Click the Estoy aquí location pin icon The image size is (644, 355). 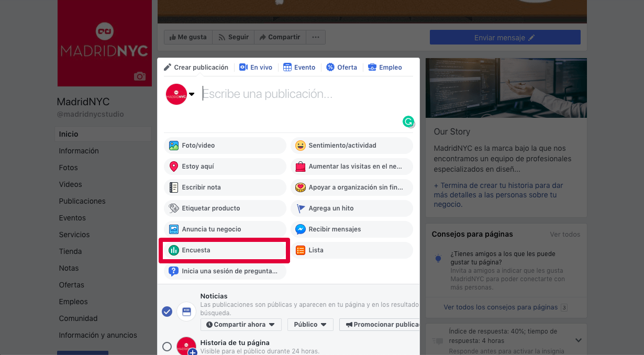(x=174, y=167)
